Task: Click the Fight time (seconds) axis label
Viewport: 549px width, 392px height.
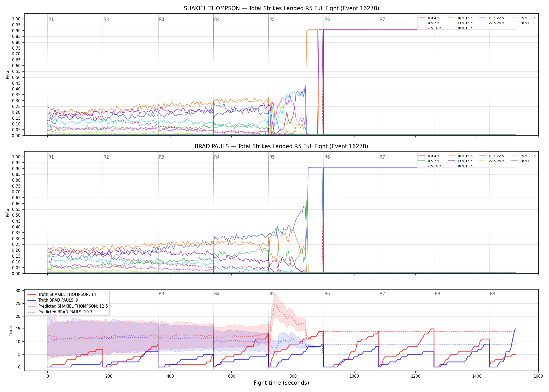Action: tap(281, 383)
